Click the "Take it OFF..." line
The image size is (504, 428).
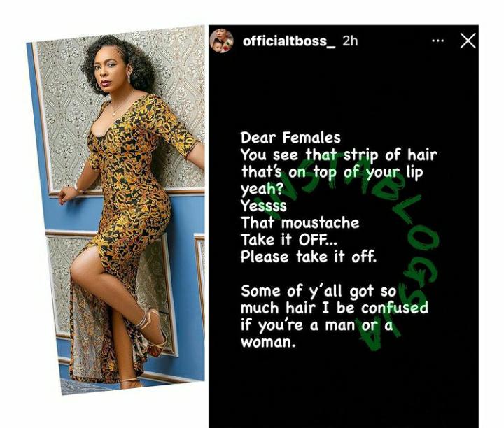click(x=289, y=240)
